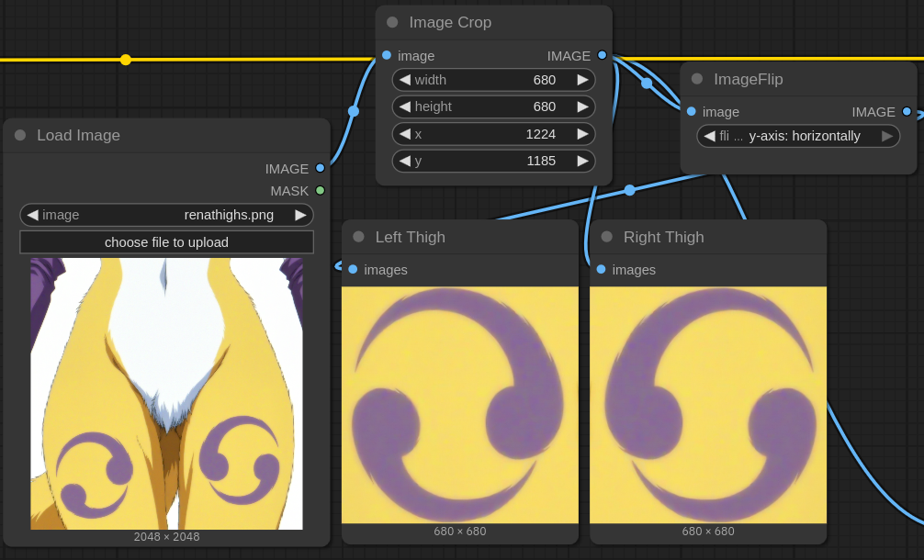Increase x value with right arrow

click(583, 134)
